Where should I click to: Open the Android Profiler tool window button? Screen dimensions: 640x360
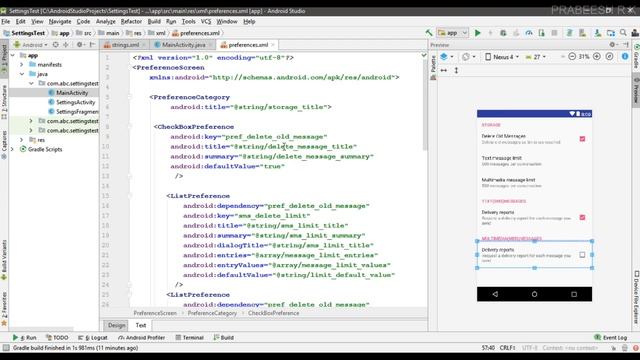click(142, 338)
